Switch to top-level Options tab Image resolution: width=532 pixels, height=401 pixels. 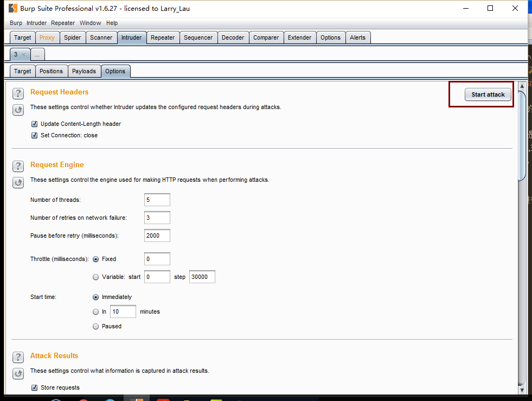click(x=330, y=37)
